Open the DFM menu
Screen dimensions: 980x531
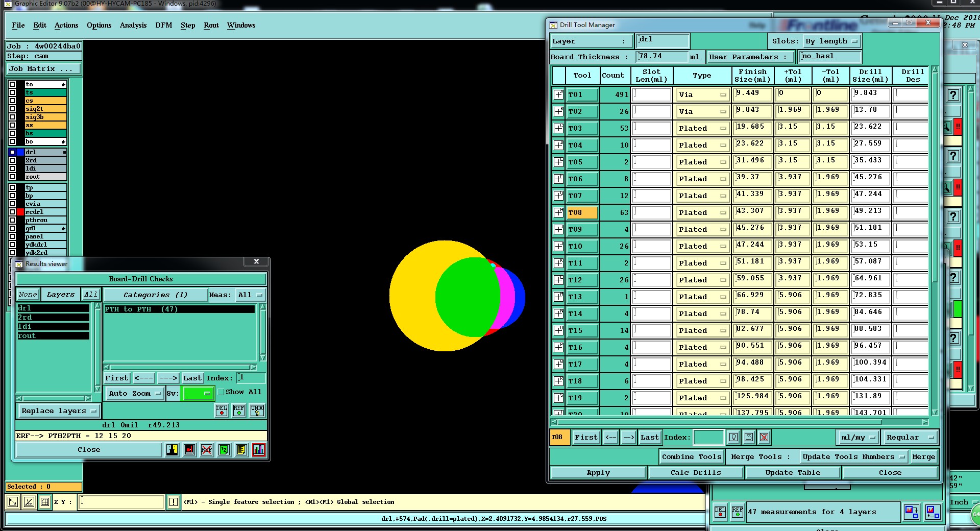click(x=164, y=25)
